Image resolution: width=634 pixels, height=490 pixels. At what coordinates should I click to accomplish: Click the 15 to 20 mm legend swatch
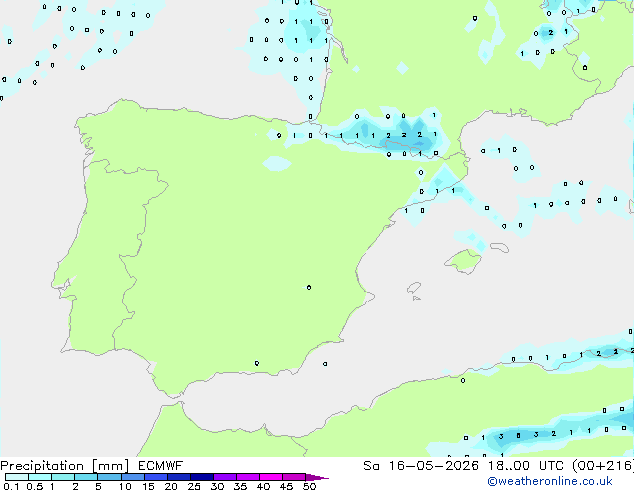[x=156, y=477]
